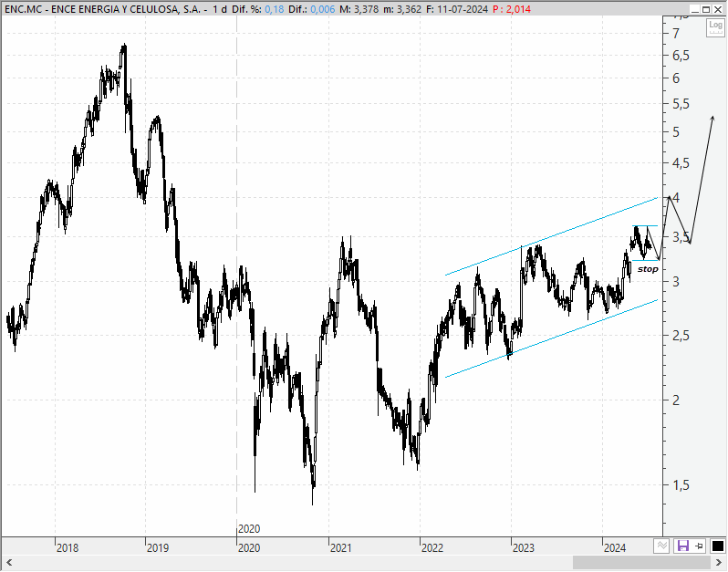The height and width of the screenshot is (572, 728).
Task: Minimize the ENC.MC chart window
Action: [x=694, y=9]
